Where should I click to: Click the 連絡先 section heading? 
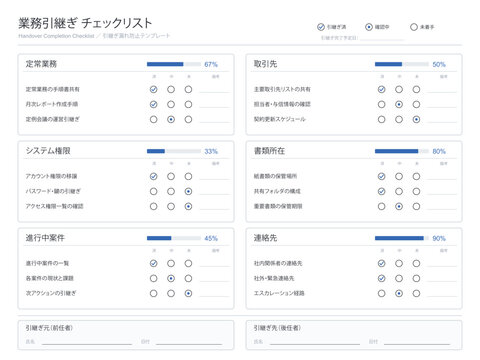[x=265, y=238]
